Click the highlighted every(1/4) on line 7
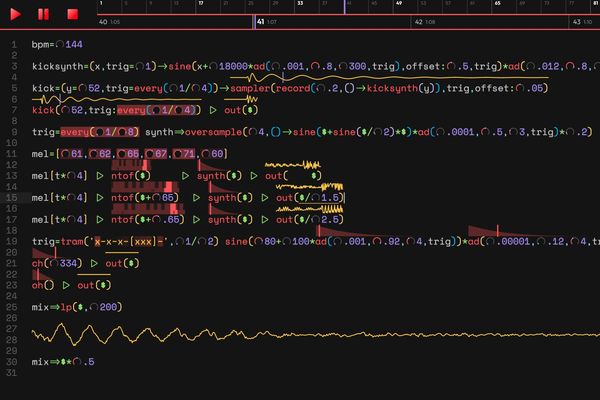 coord(156,110)
